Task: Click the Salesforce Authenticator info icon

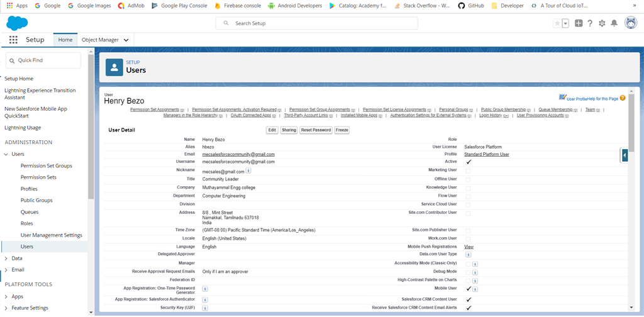Action: (x=205, y=299)
